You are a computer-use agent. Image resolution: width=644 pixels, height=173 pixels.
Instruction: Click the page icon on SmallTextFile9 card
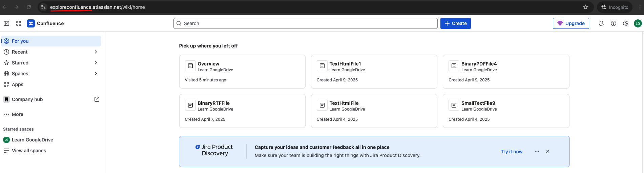(454, 105)
